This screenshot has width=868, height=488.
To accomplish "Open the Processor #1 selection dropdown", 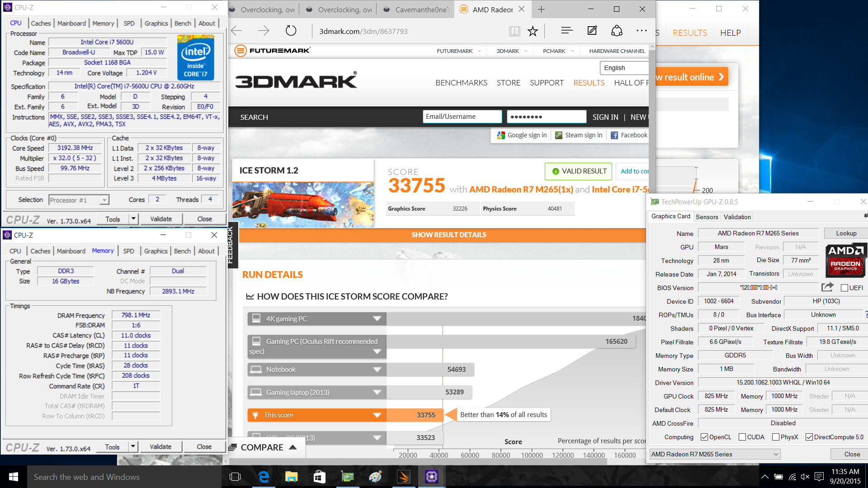I will click(79, 200).
